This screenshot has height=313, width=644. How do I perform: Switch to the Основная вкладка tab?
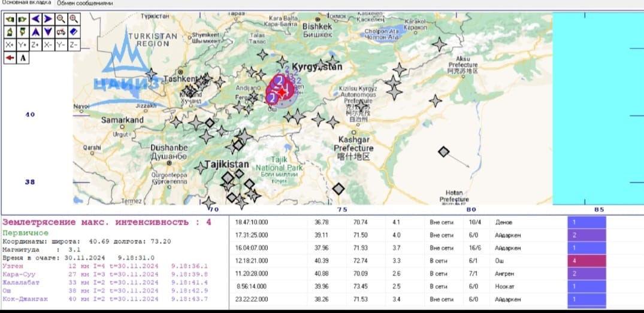click(26, 3)
